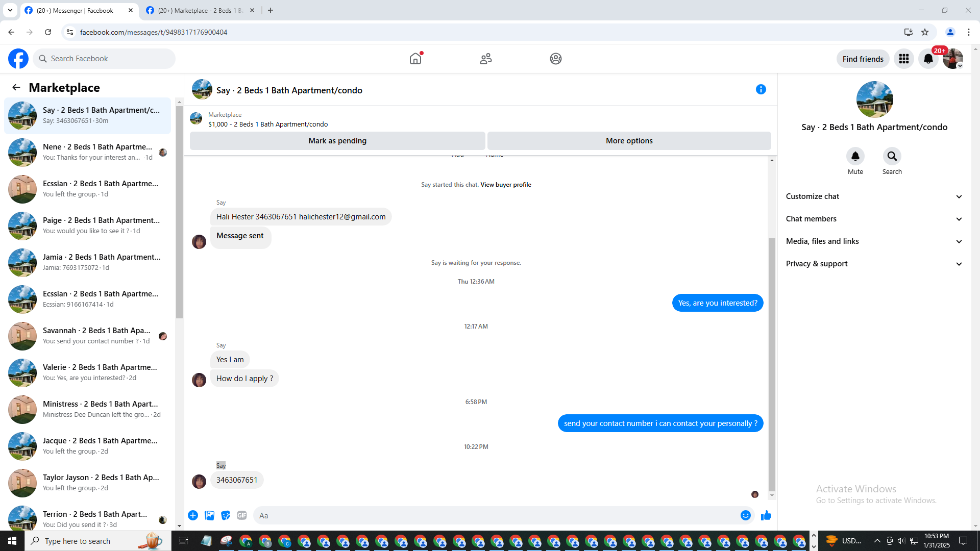Open Ministress chat in list
This screenshot has width=980, height=551.
point(88,409)
